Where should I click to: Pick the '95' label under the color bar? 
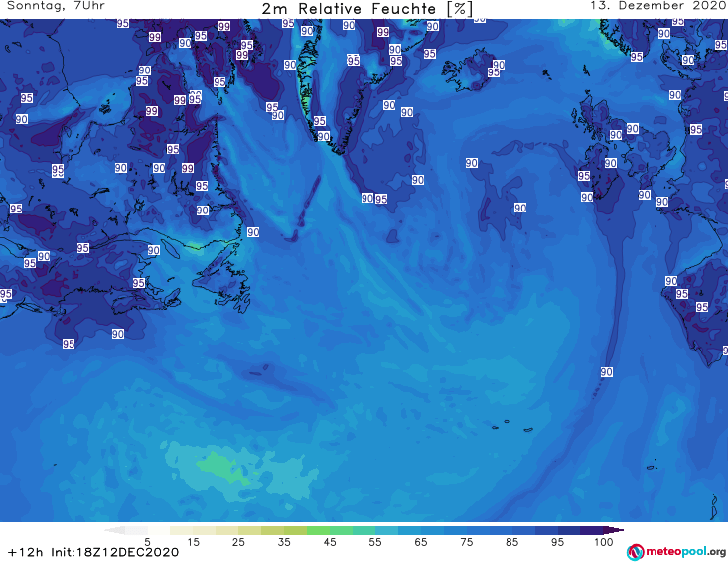557,541
